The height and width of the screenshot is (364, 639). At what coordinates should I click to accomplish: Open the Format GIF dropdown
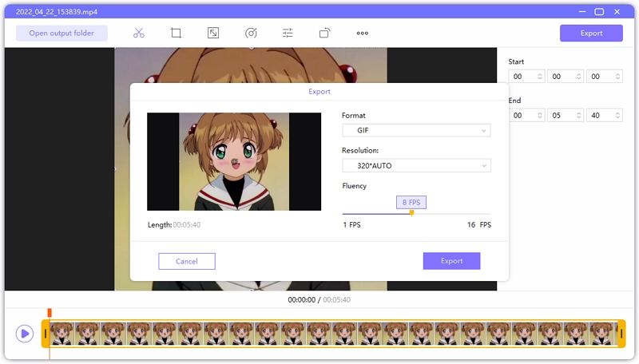pos(416,130)
